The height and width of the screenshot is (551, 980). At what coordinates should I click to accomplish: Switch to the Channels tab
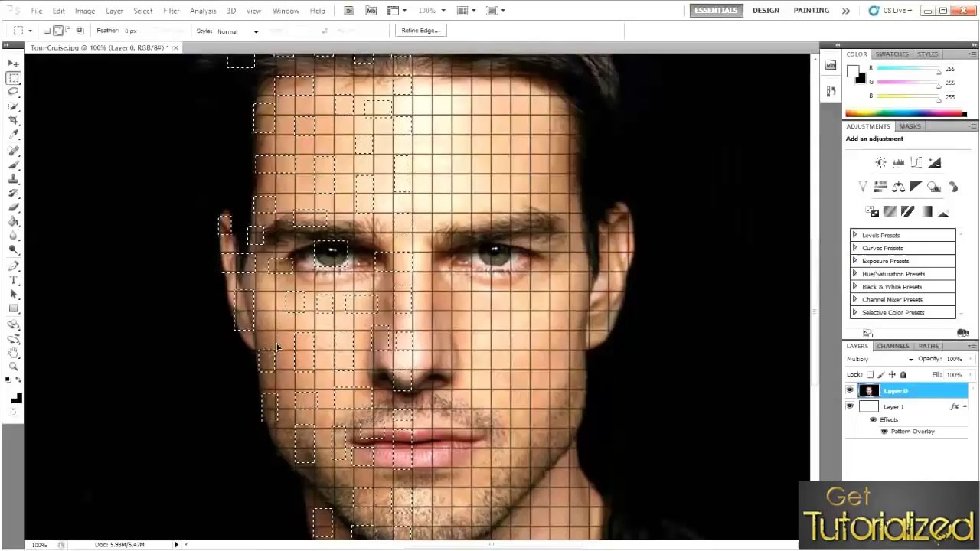893,346
